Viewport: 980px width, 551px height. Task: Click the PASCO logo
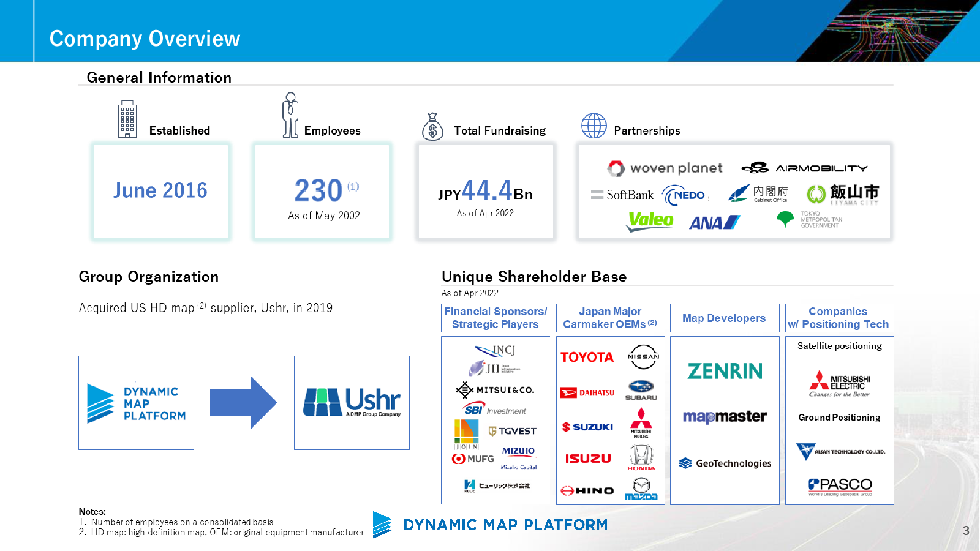pos(840,487)
